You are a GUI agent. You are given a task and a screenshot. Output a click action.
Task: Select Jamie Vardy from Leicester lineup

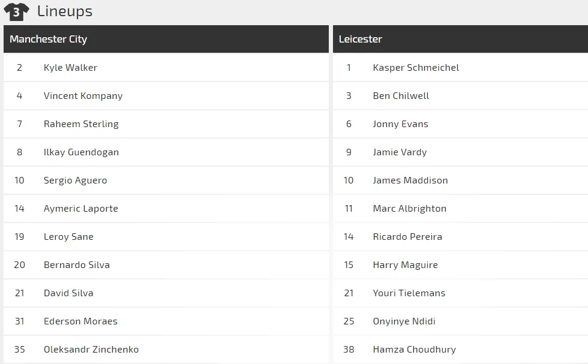point(400,152)
